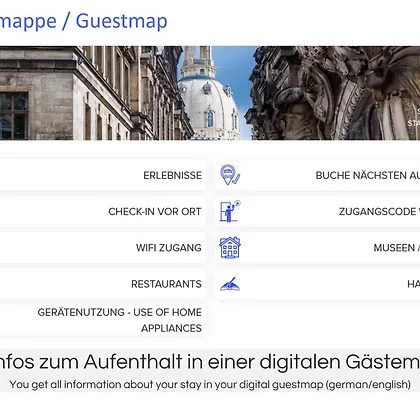420x420 pixels.
Task: Click the house museum icon
Action: 230,247
